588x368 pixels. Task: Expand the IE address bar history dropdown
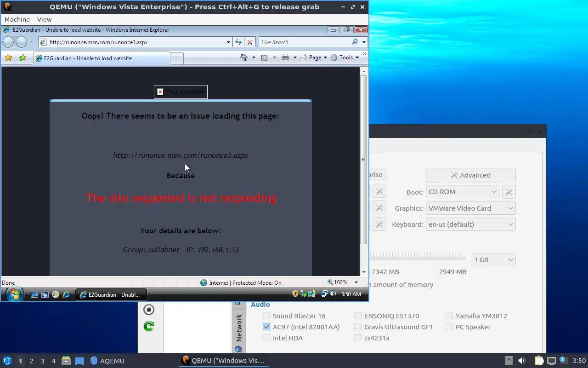pyautogui.click(x=228, y=42)
